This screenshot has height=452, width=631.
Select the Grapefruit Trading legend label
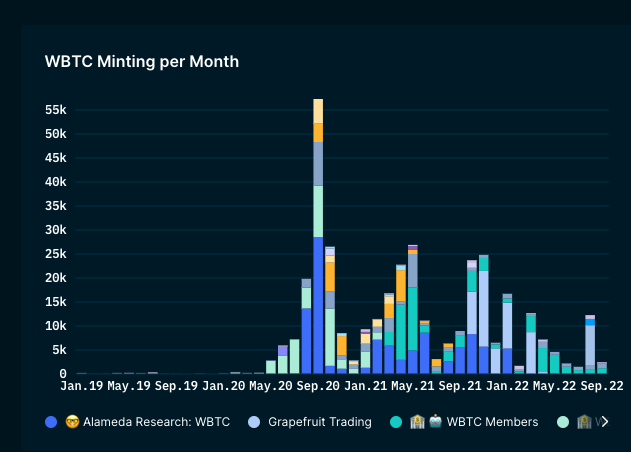320,422
